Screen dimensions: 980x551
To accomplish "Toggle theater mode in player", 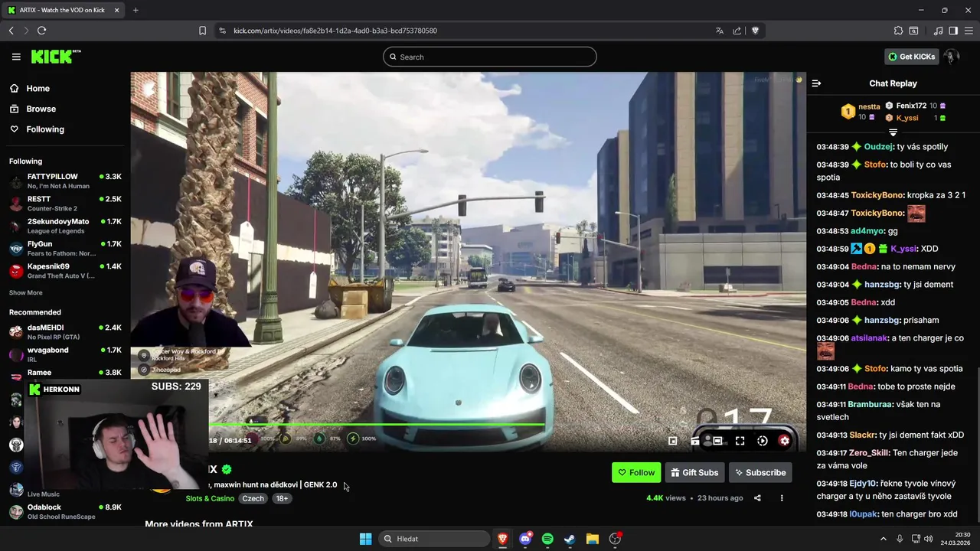I will click(x=717, y=441).
